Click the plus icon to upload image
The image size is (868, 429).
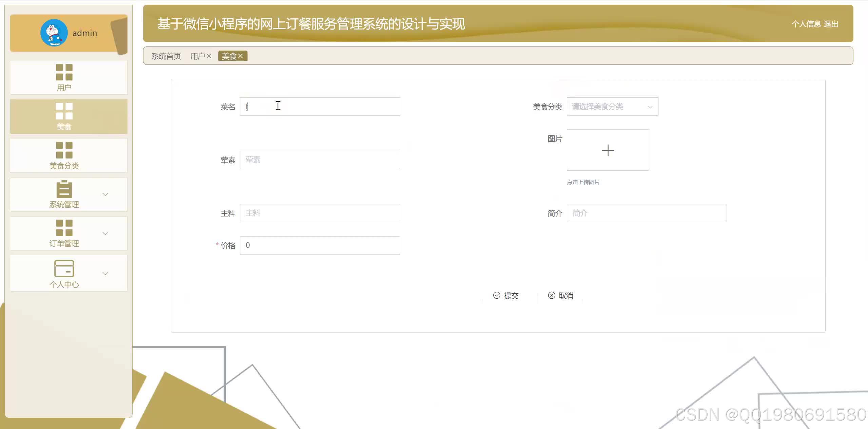coord(608,150)
